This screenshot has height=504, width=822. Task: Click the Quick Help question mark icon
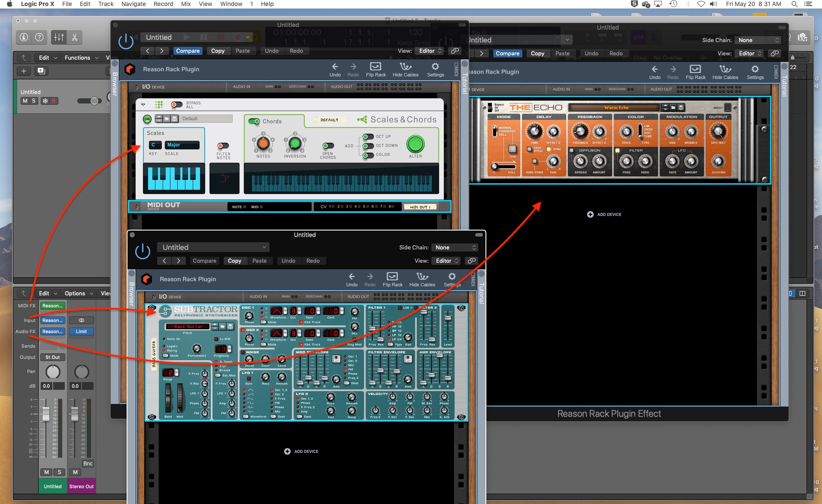[x=39, y=37]
